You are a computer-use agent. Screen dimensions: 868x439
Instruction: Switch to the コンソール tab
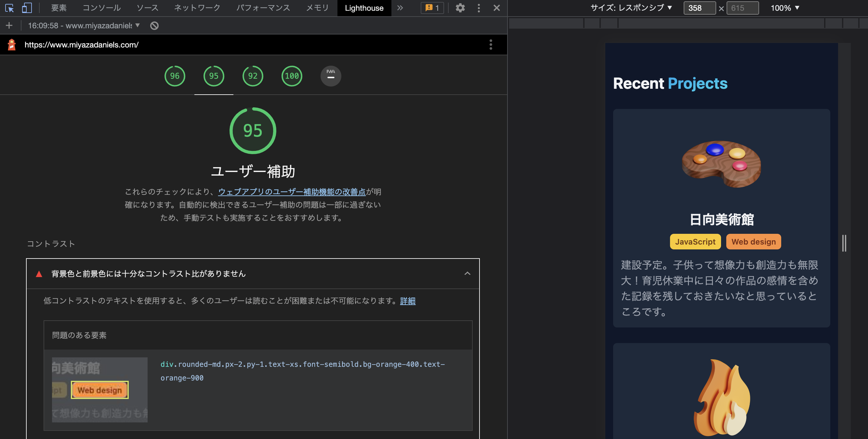click(x=101, y=8)
